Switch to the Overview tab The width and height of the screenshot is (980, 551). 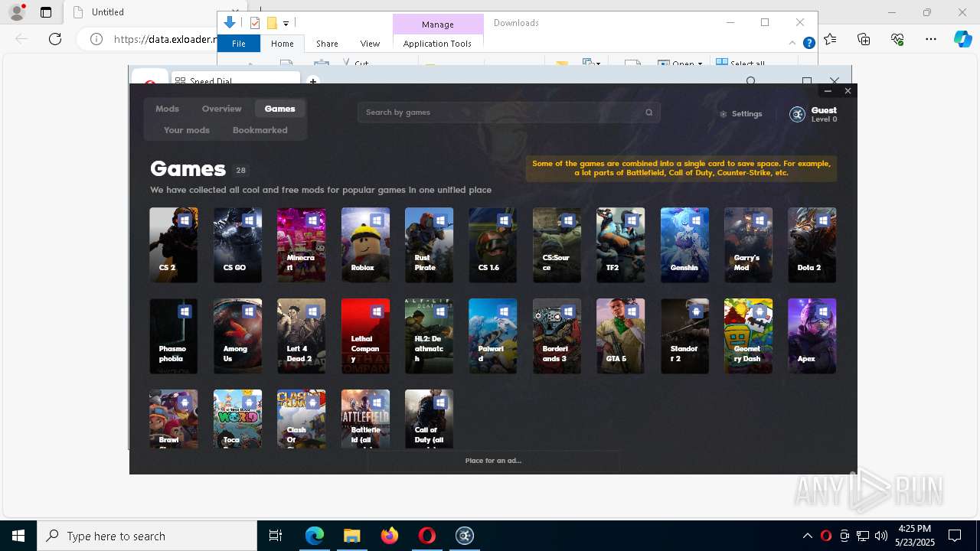click(221, 109)
